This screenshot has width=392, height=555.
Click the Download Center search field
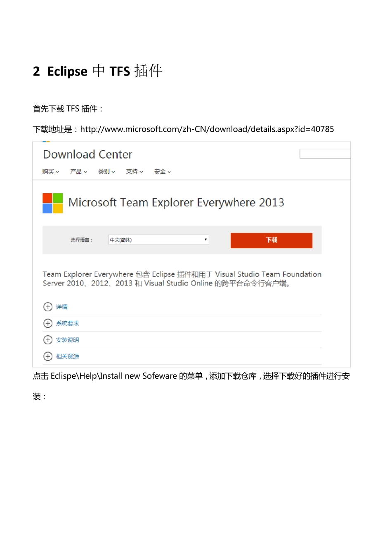point(325,154)
